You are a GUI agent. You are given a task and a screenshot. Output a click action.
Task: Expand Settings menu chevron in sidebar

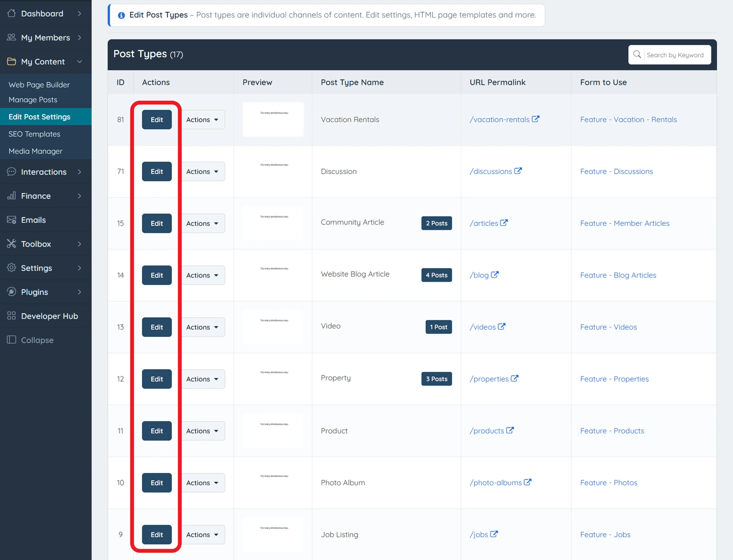(x=79, y=268)
